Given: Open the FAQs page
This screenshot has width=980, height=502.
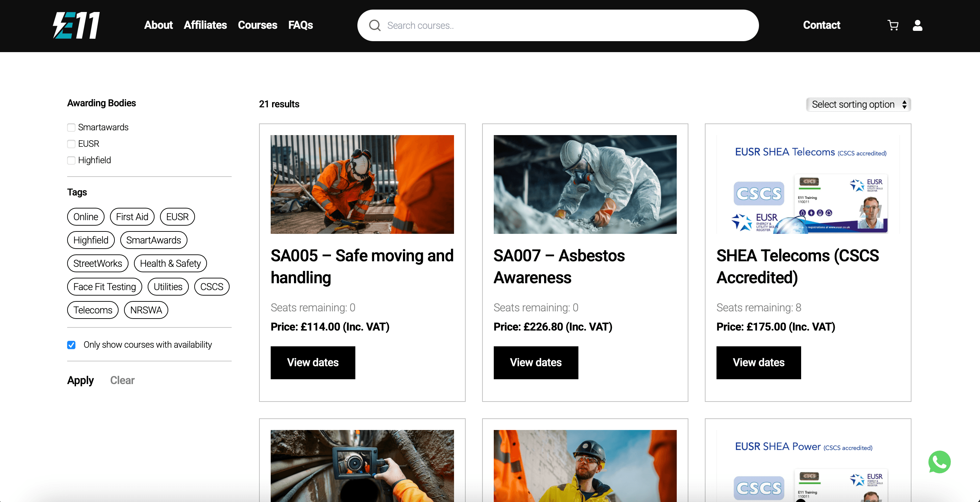Looking at the screenshot, I should tap(301, 25).
